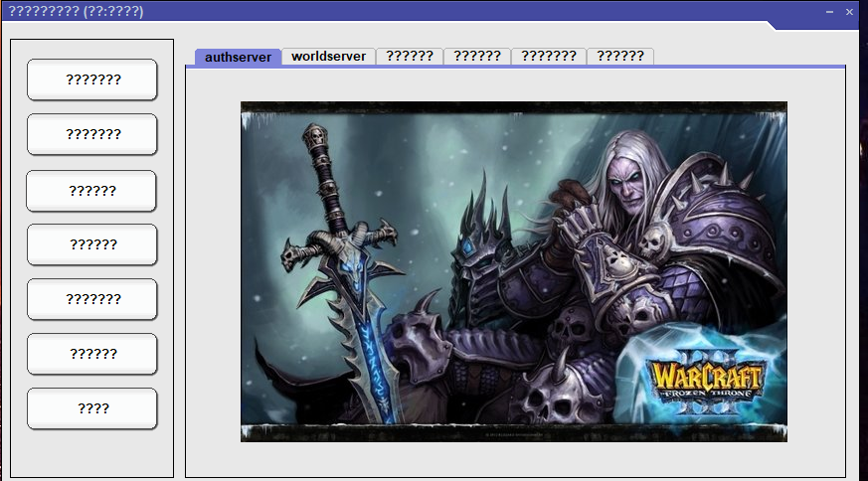Click the window title bar text
This screenshot has width=868, height=481.
coord(77,12)
